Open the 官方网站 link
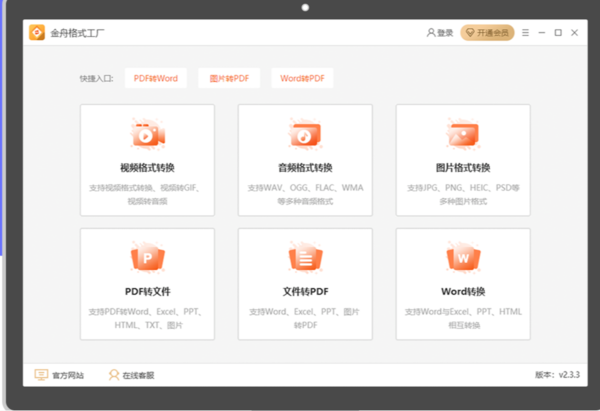This screenshot has height=411, width=600. pos(67,376)
